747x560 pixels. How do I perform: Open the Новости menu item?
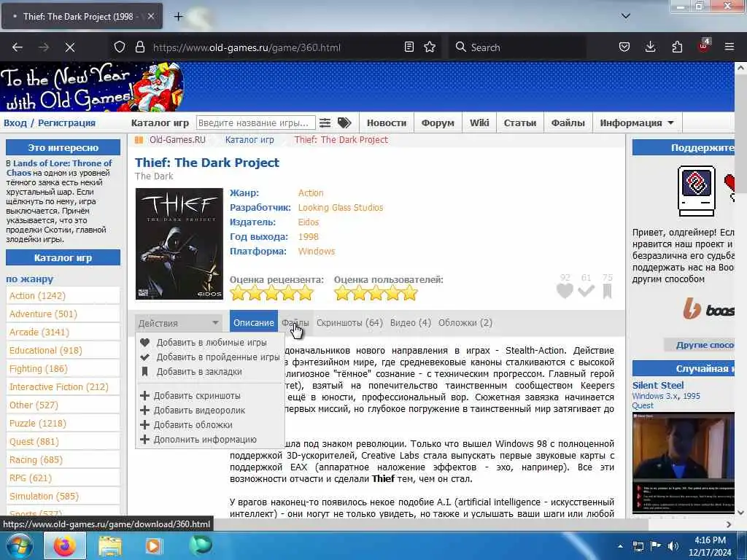pos(387,122)
